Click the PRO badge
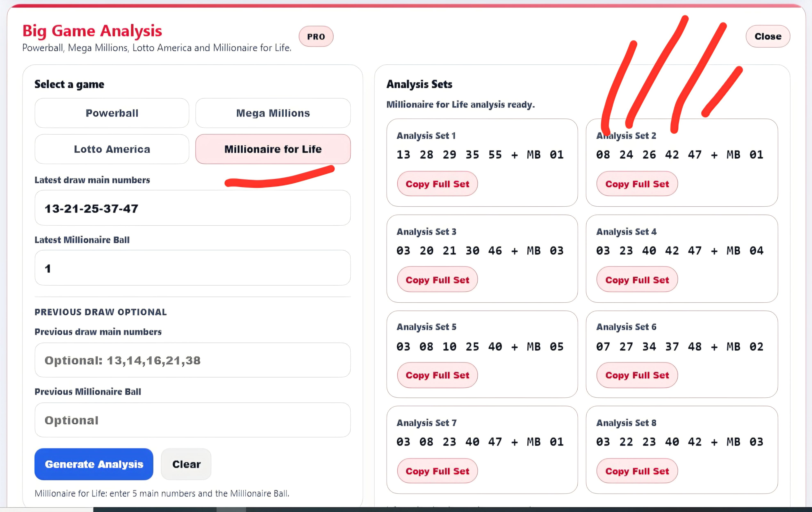Screen dimensions: 812x512 click(x=316, y=37)
